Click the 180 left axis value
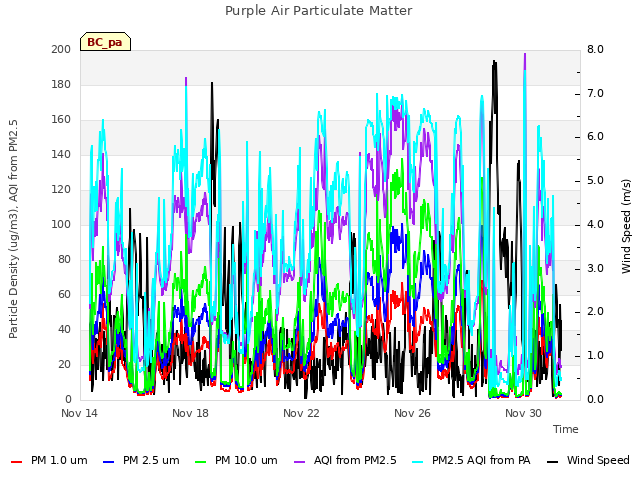 tap(61, 84)
